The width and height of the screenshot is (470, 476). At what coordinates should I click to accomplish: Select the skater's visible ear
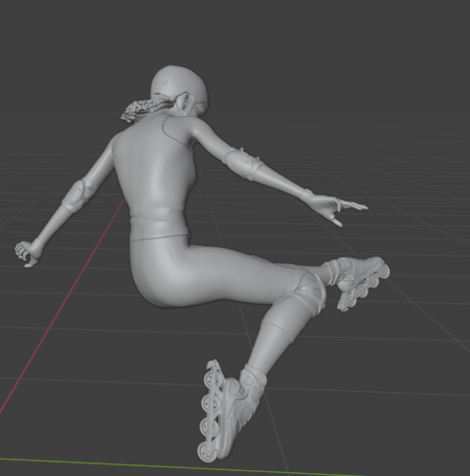pos(184,103)
